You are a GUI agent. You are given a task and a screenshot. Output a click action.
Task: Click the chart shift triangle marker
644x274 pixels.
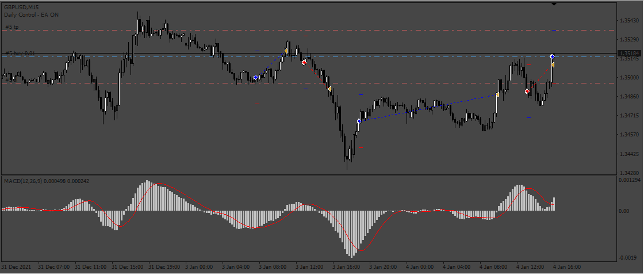pyautogui.click(x=554, y=4)
